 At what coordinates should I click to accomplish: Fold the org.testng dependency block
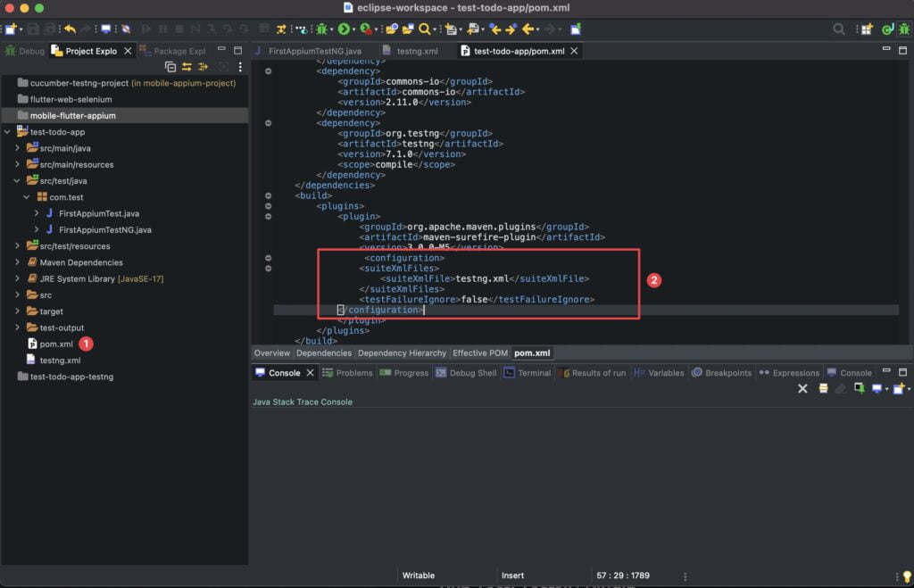tap(268, 123)
